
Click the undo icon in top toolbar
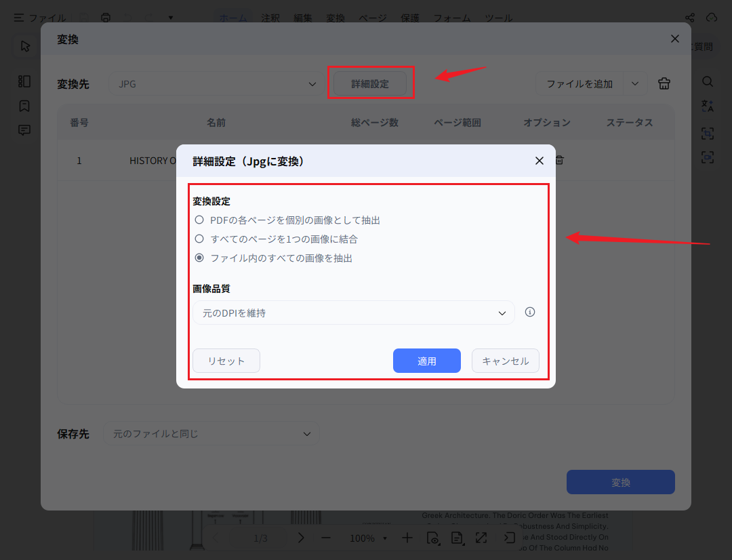coord(127,18)
